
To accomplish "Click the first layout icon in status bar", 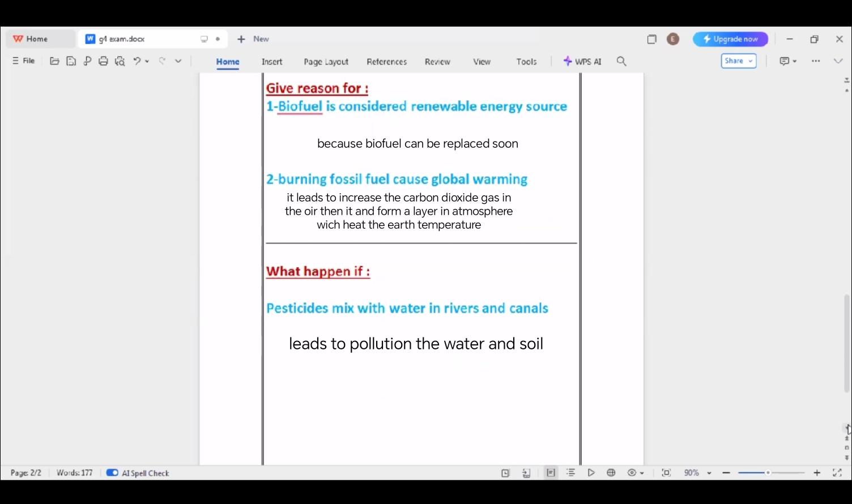I will point(505,473).
